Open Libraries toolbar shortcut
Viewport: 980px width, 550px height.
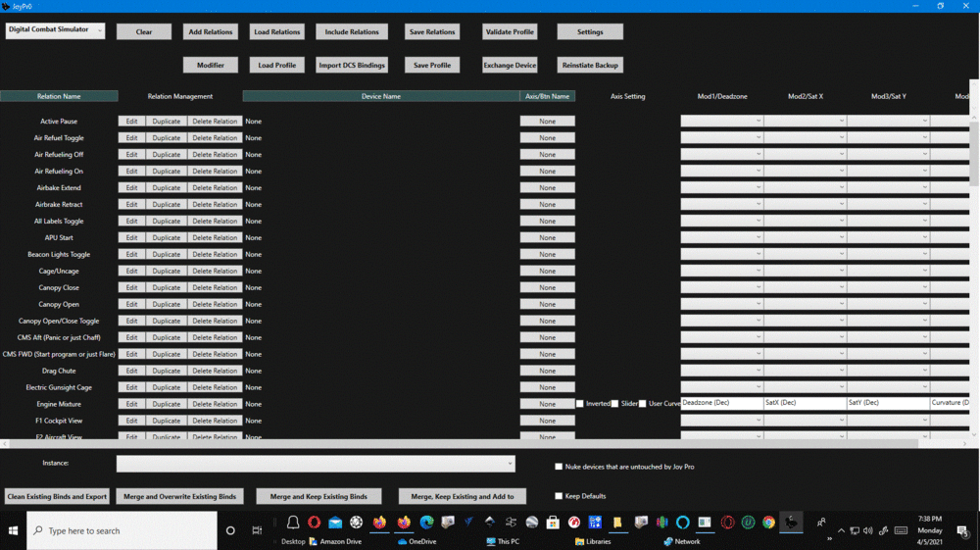click(593, 541)
